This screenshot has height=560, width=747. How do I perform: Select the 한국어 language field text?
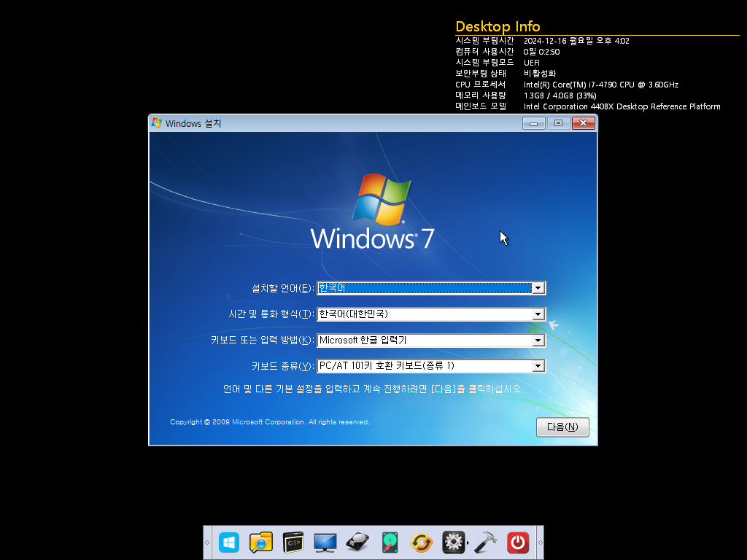(332, 287)
